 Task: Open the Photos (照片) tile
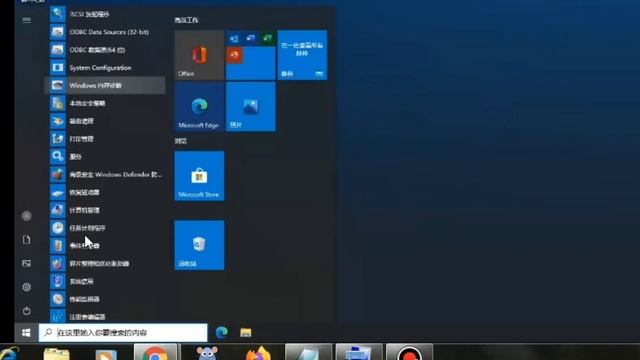click(x=251, y=107)
